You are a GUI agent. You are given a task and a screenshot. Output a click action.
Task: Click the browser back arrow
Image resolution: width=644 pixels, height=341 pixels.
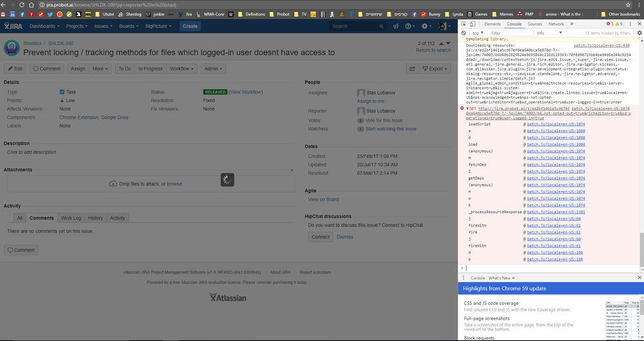coord(3,5)
